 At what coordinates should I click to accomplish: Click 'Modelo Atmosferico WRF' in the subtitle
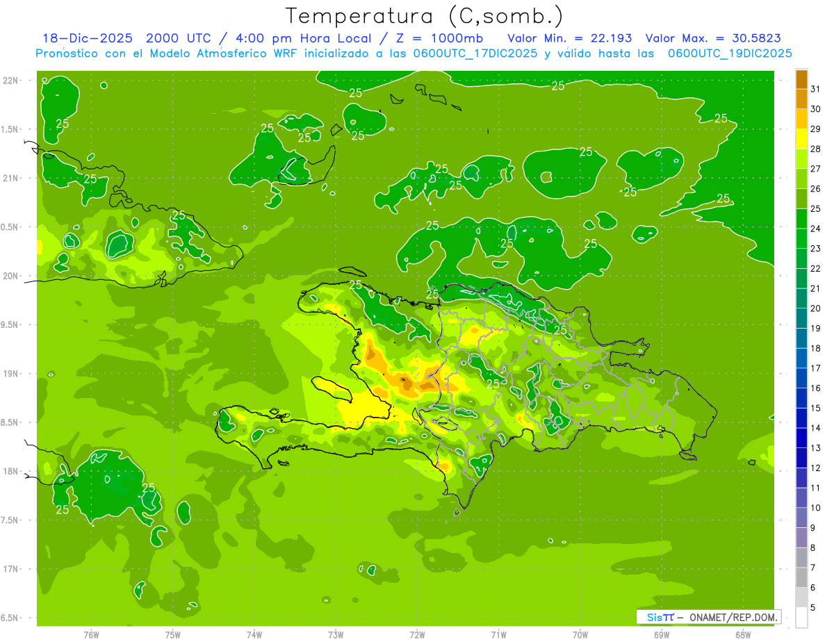pos(224,53)
